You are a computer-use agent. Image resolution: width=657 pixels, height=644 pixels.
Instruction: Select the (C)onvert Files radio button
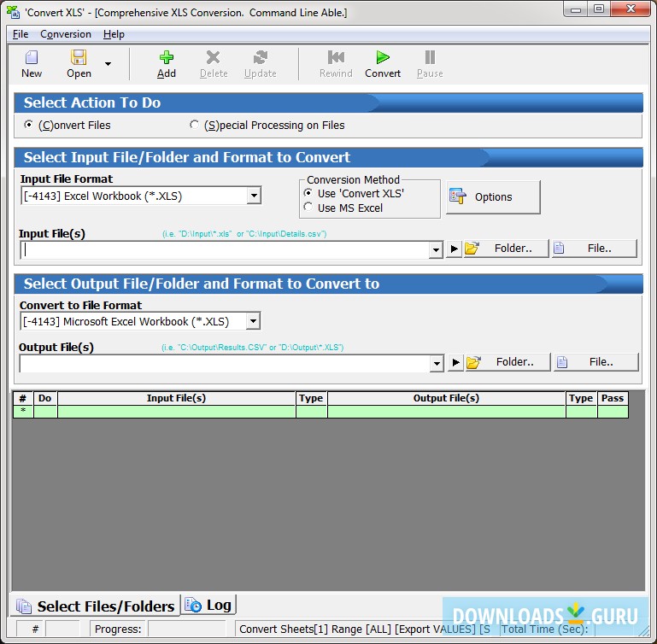[x=28, y=125]
